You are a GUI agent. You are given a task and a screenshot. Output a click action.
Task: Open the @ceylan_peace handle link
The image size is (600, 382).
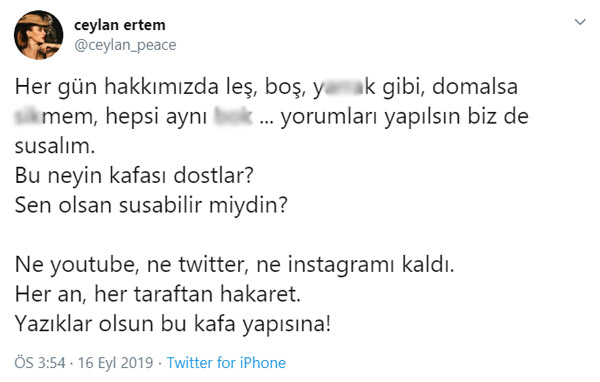[x=125, y=45]
